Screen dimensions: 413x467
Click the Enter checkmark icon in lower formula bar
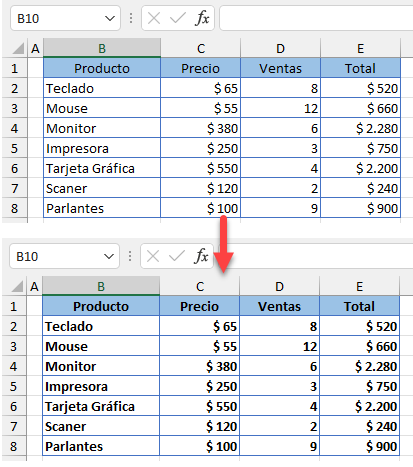177,256
